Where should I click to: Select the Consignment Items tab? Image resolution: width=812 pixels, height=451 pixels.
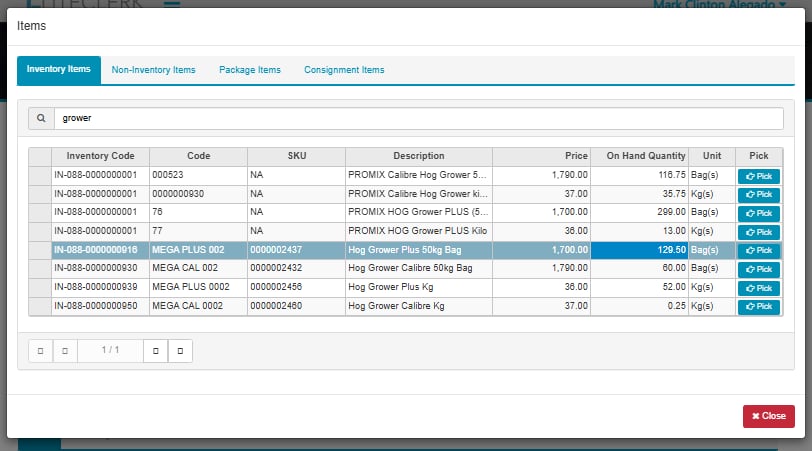pos(344,70)
